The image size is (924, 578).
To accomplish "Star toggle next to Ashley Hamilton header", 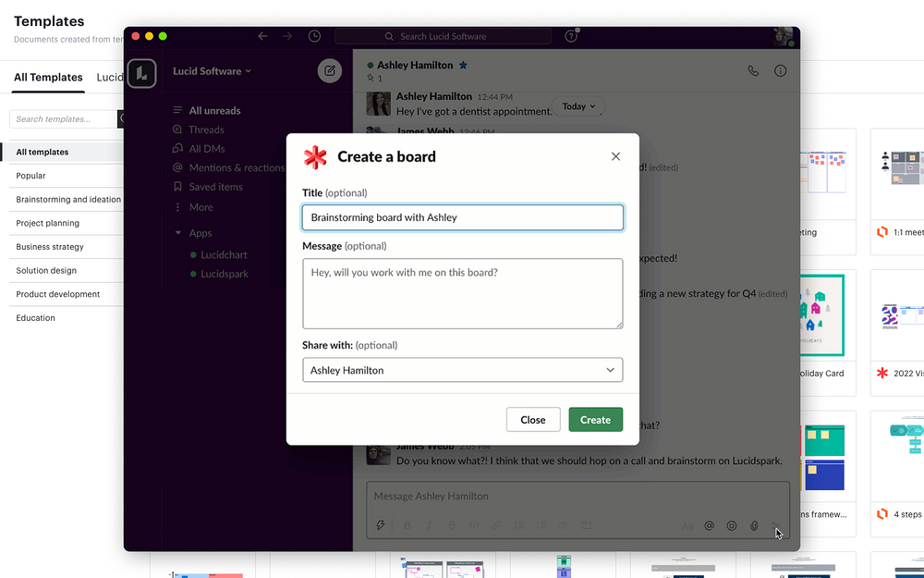I will 463,65.
